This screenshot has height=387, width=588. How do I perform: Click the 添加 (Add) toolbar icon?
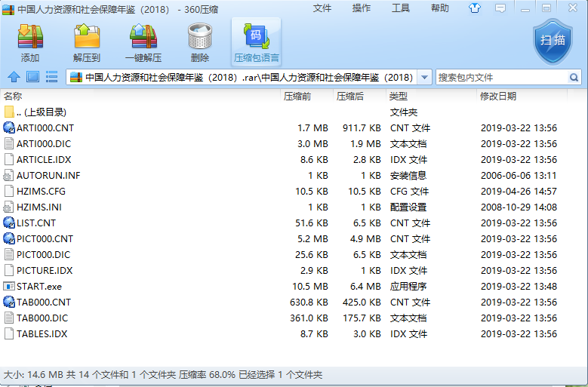[x=30, y=36]
